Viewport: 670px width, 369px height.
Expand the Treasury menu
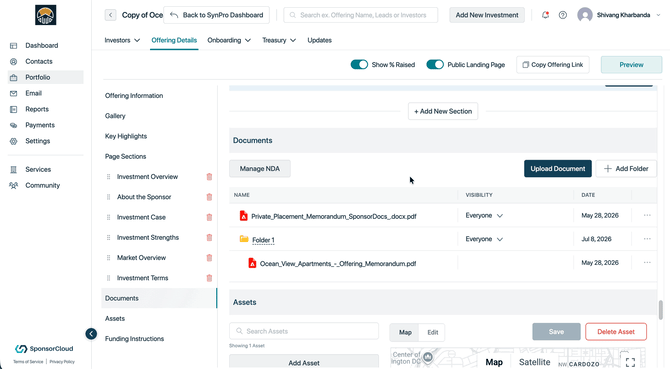[279, 40]
